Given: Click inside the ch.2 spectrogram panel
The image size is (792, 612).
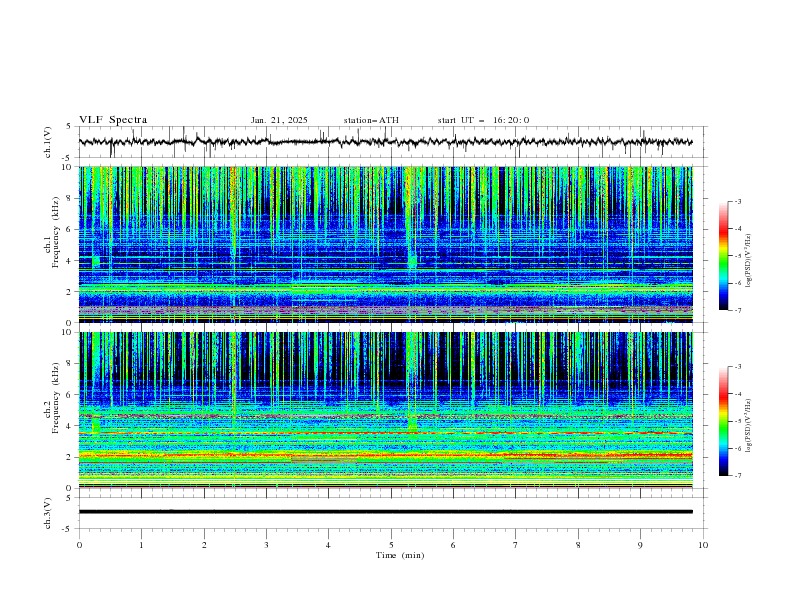Looking at the screenshot, I should 385,410.
